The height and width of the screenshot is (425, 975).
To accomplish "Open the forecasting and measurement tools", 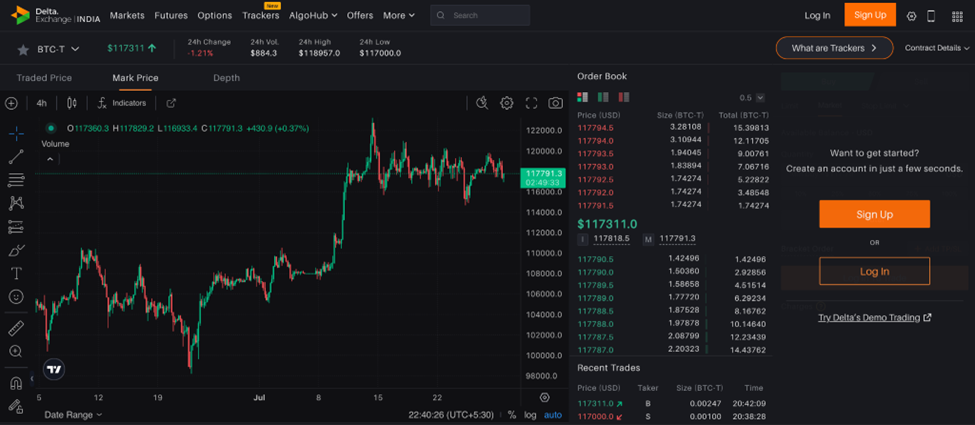I will point(16,227).
